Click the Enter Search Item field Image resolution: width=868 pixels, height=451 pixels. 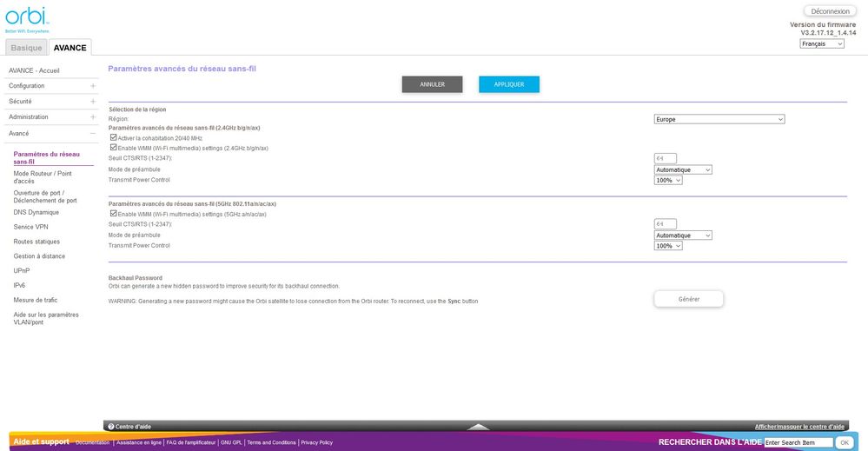pos(798,442)
